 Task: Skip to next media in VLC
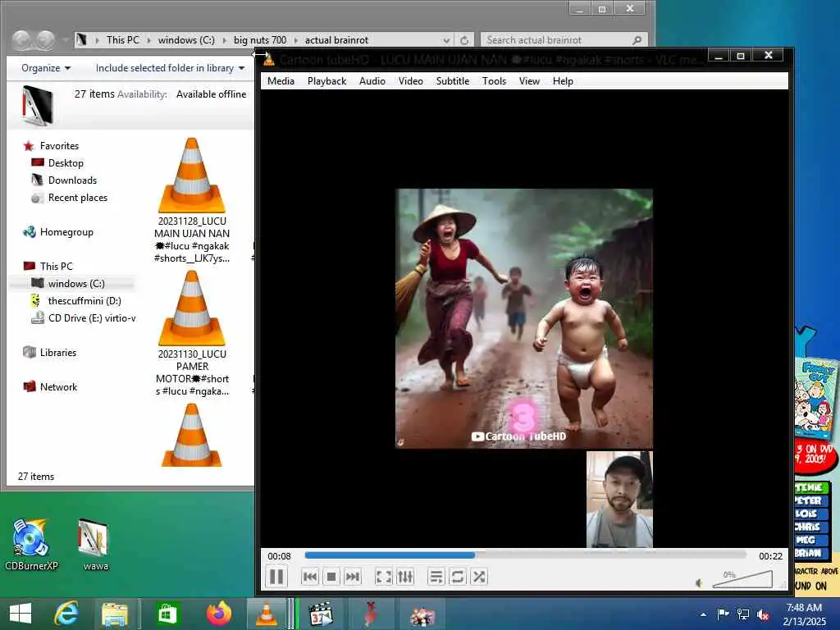(x=353, y=577)
